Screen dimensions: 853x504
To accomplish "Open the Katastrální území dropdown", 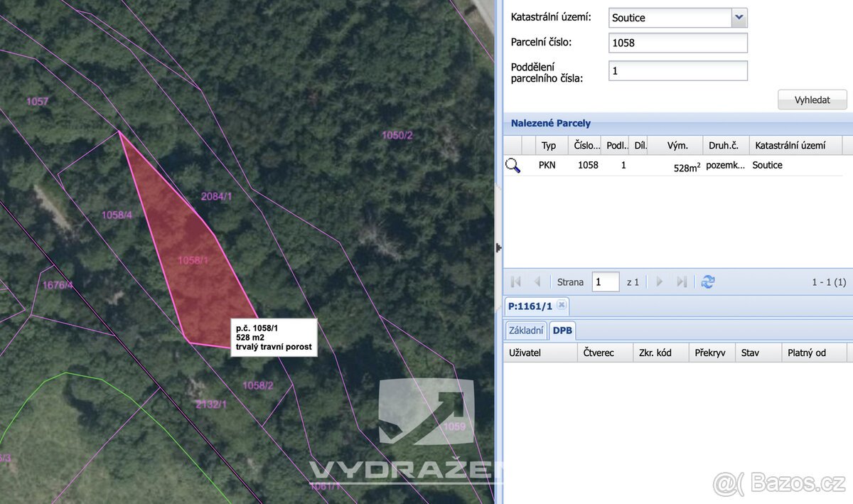I will pyautogui.click(x=739, y=18).
